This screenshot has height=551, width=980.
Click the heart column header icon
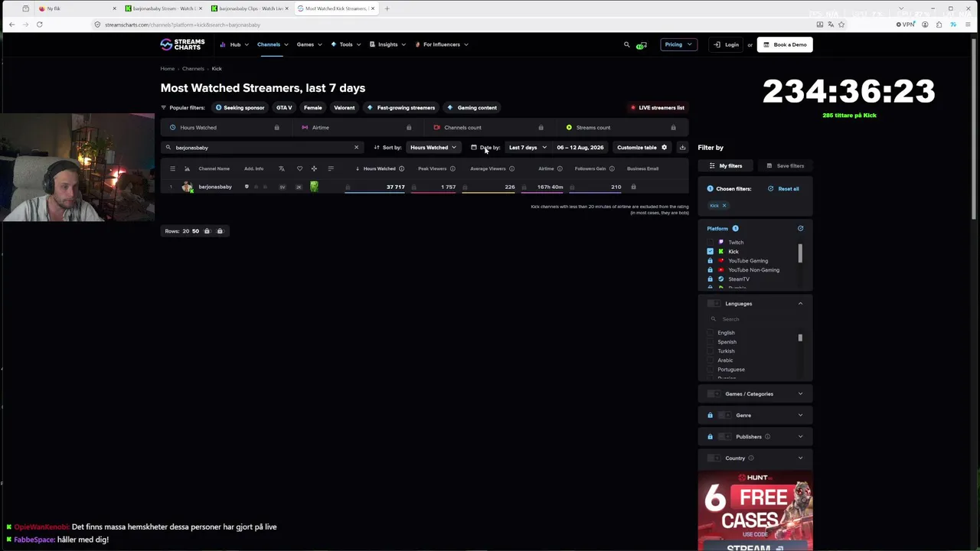tap(299, 168)
